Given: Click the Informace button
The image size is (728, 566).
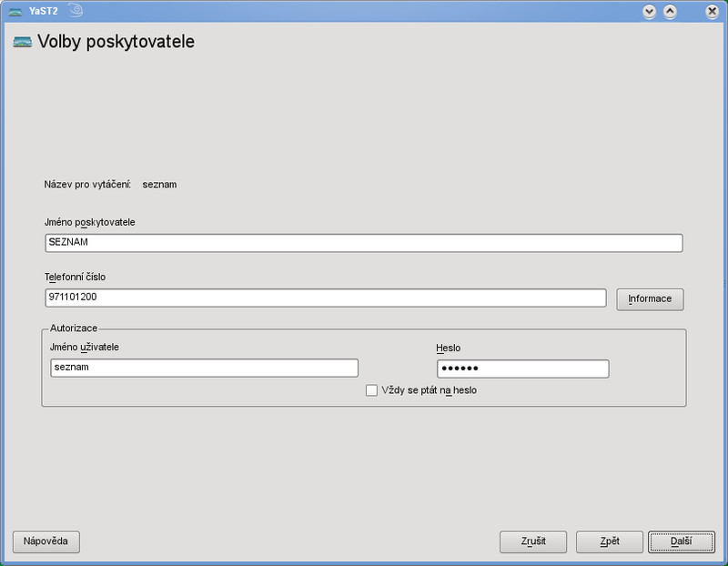Looking at the screenshot, I should 650,299.
